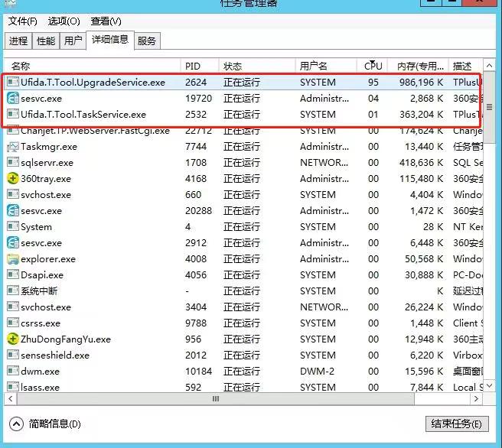The height and width of the screenshot is (448, 502).
Task: Click memory value 50,568 K
Action: click(424, 258)
